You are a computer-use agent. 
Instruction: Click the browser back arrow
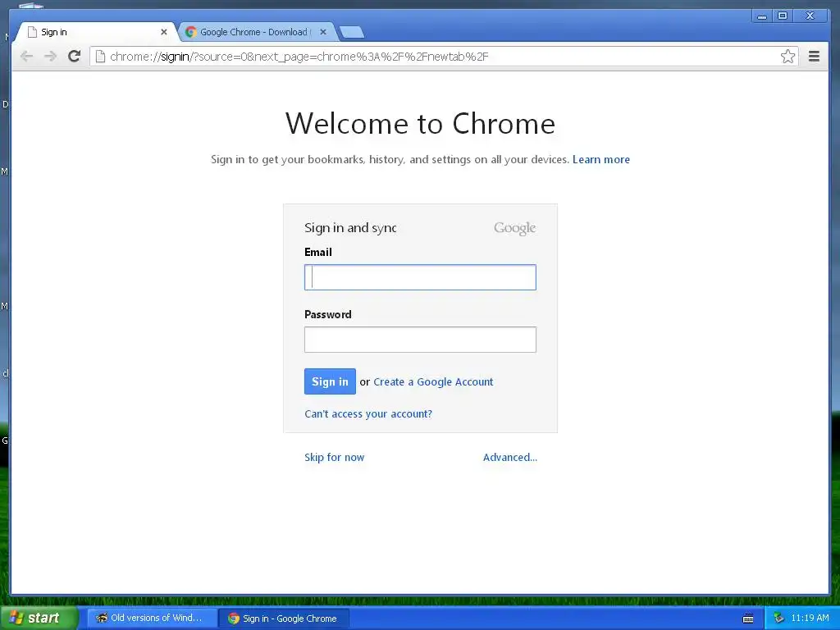tap(26, 57)
